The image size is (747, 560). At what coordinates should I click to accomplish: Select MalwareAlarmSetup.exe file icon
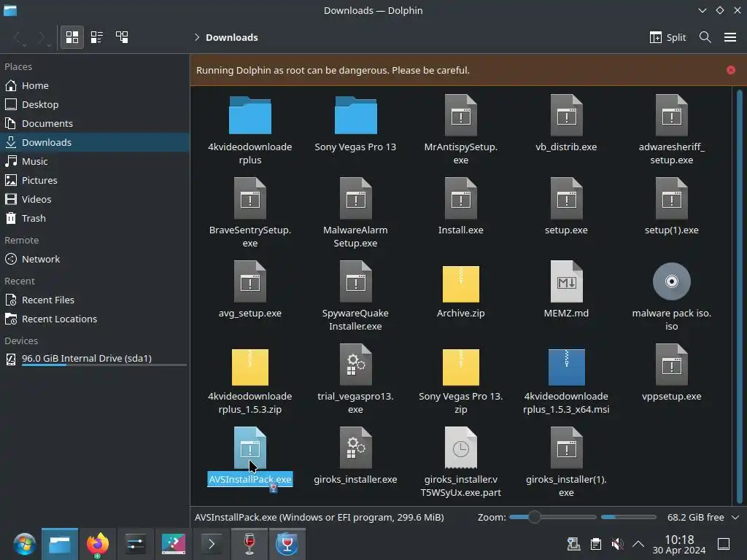click(x=355, y=198)
